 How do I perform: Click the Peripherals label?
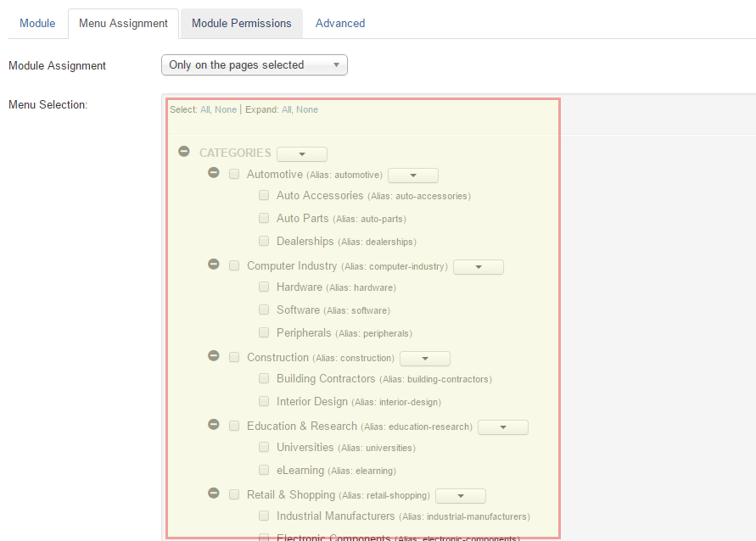coord(304,332)
